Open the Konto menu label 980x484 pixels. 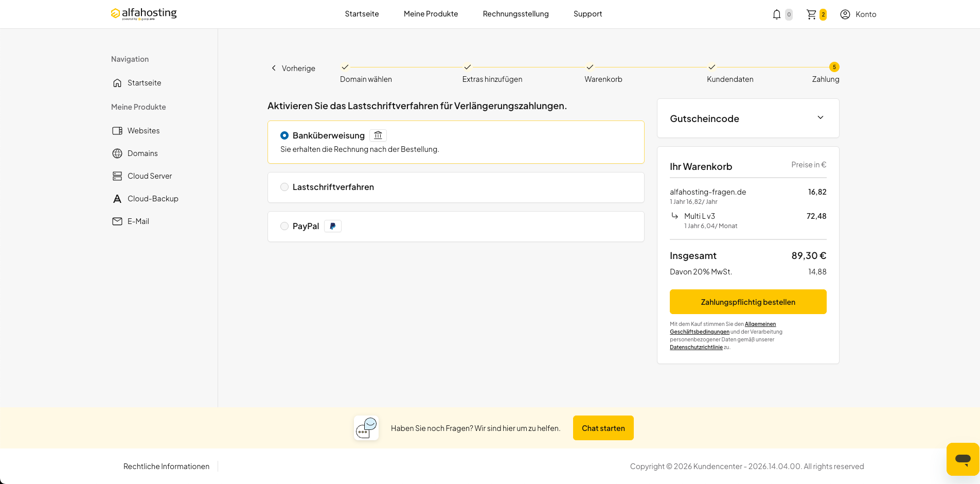point(866,14)
